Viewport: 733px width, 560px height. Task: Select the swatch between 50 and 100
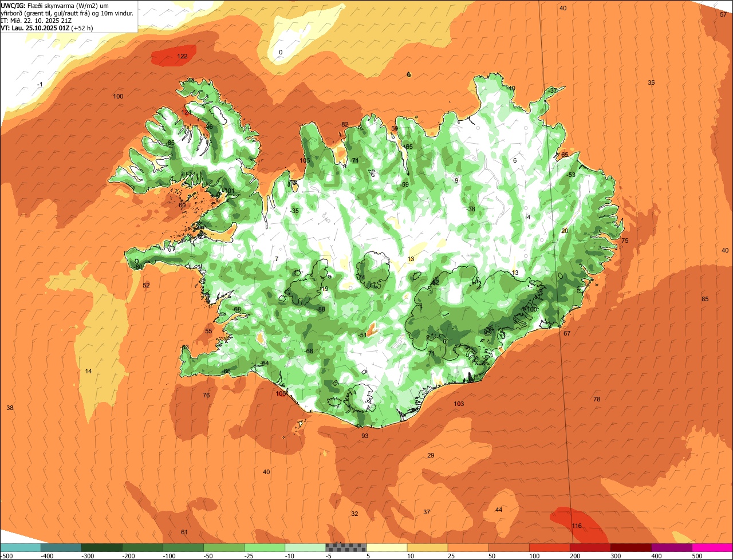coord(509,547)
